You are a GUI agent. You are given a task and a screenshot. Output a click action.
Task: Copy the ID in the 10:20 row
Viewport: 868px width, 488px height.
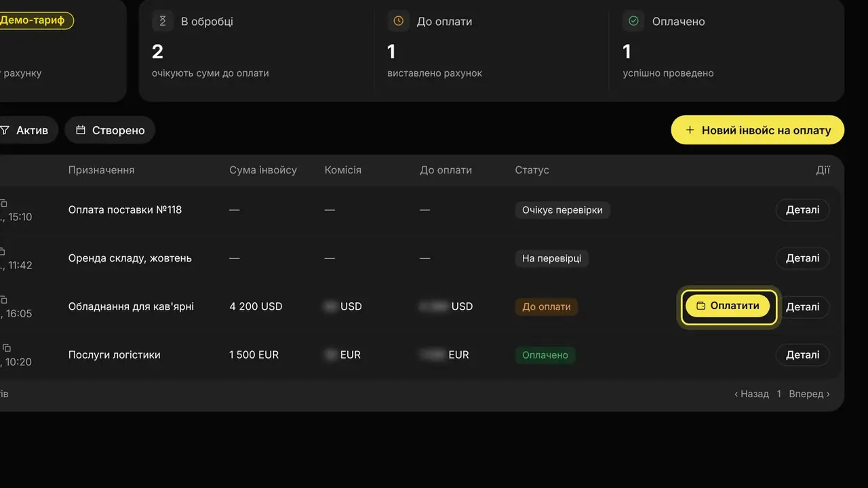click(6, 348)
